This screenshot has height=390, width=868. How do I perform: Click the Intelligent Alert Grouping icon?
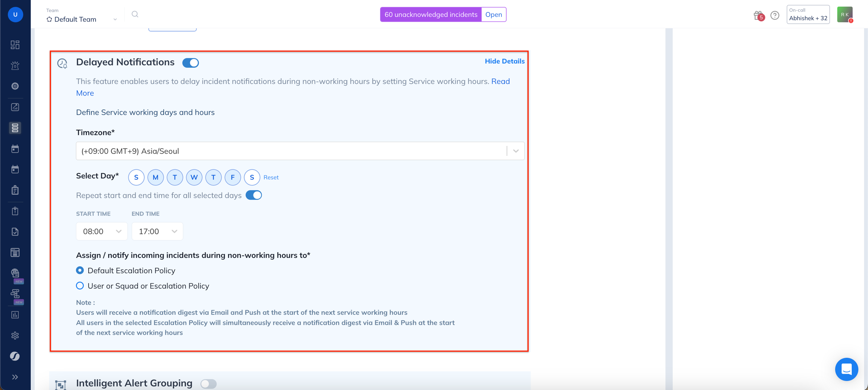[61, 384]
